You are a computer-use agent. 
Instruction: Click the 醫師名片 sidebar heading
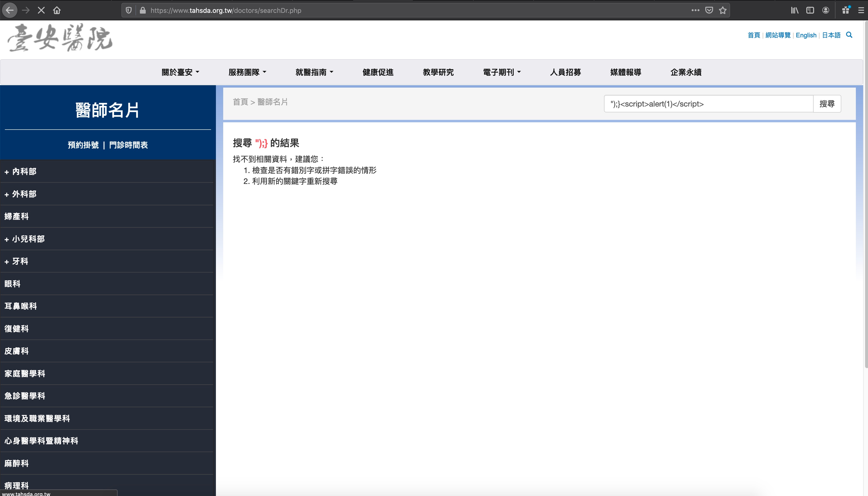[107, 110]
